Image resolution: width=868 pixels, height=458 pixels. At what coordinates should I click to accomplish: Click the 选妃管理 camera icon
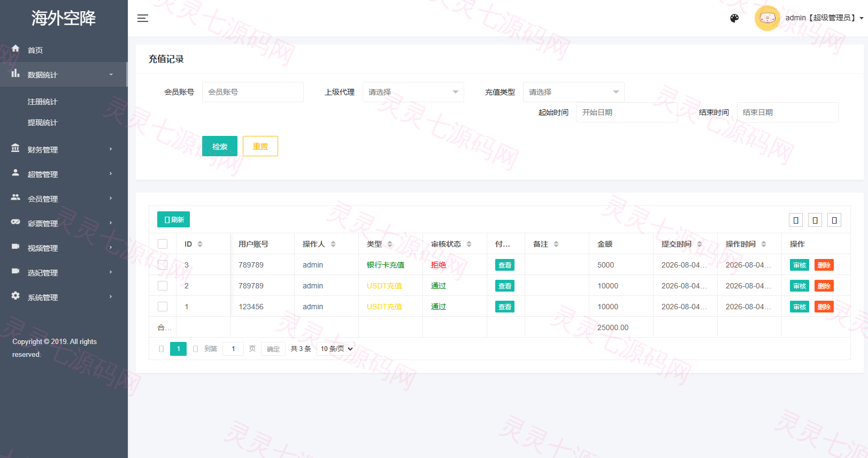(x=16, y=271)
